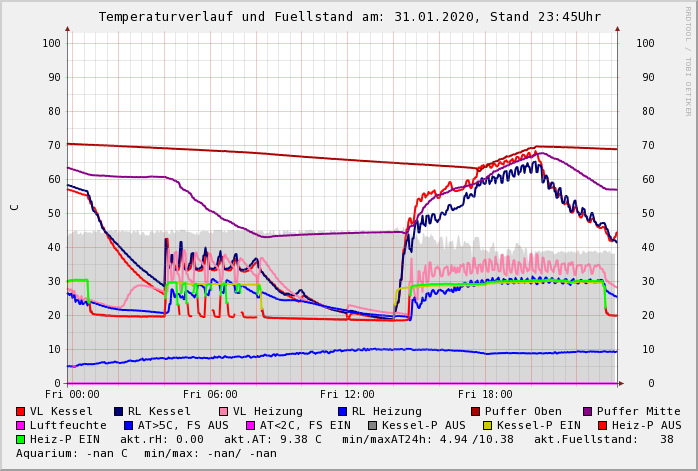The height and width of the screenshot is (471, 698).
Task: Click the pink VL Heizung legend swatch
Action: click(x=224, y=411)
